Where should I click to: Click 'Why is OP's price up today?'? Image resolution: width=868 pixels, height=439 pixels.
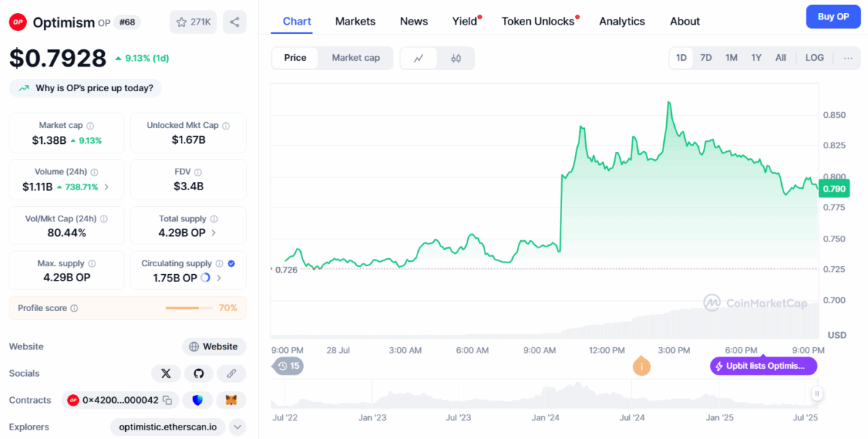click(x=85, y=88)
